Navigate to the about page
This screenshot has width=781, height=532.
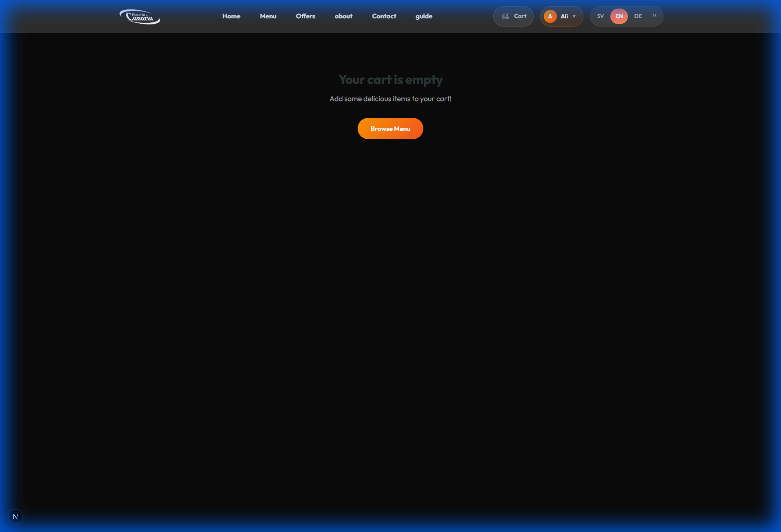(x=343, y=16)
